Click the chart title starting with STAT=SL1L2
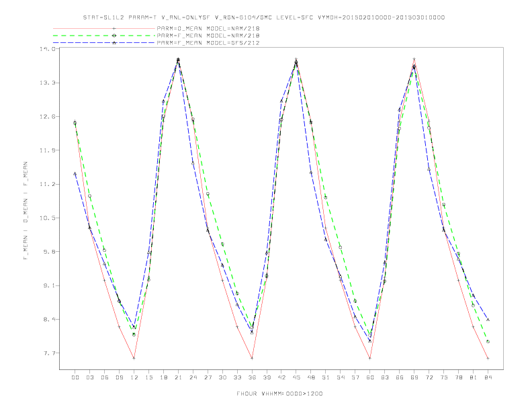This screenshot has width=532, height=411. (x=263, y=17)
